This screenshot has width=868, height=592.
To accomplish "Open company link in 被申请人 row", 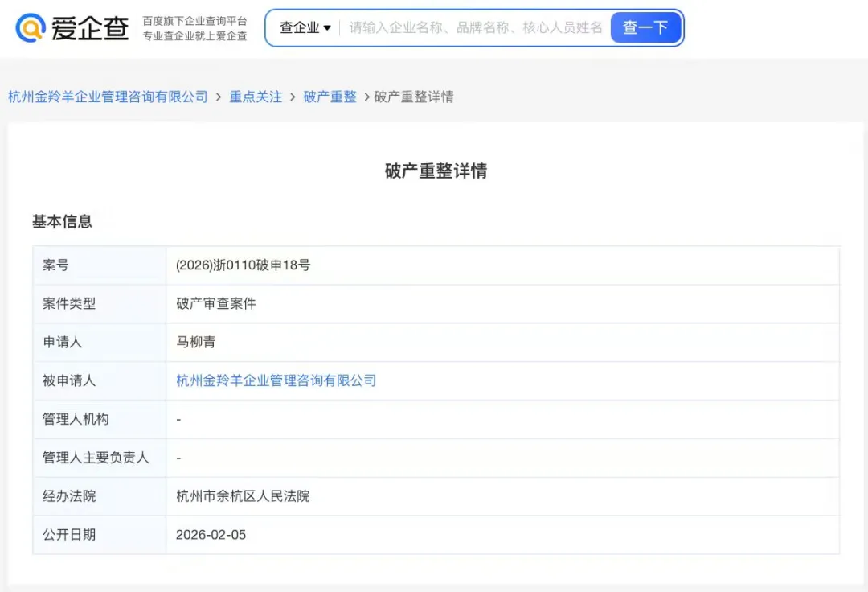I will [x=275, y=380].
